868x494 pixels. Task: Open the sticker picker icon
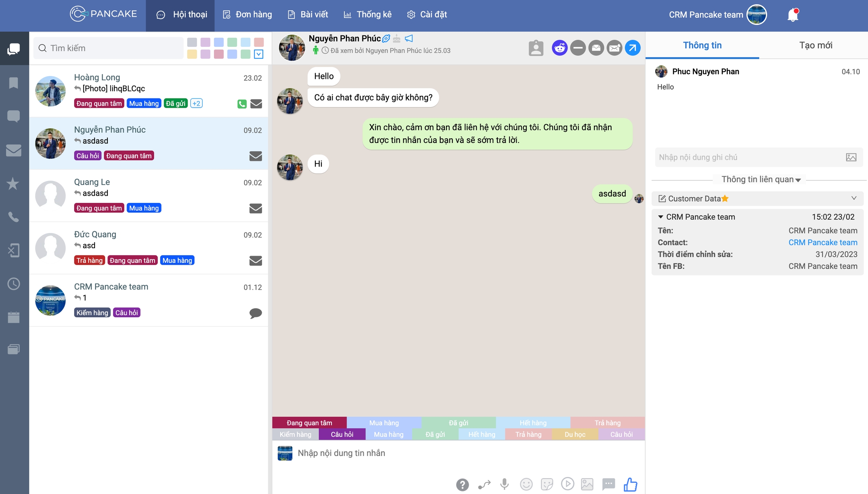tap(547, 484)
